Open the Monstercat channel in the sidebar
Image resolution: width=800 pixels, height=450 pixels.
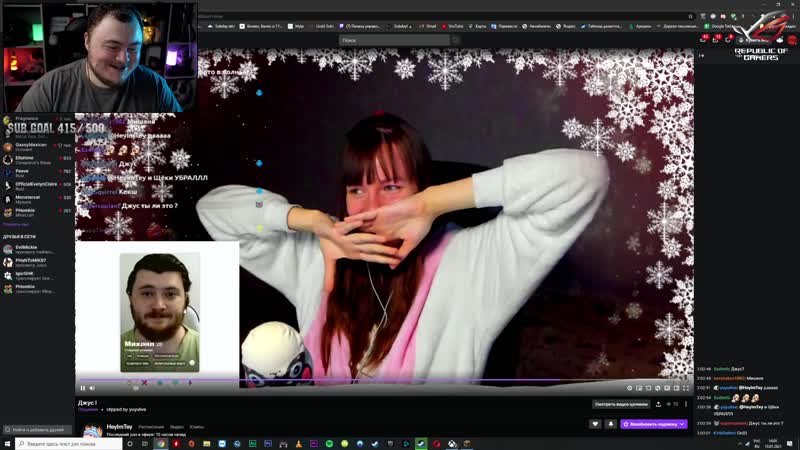(28, 198)
